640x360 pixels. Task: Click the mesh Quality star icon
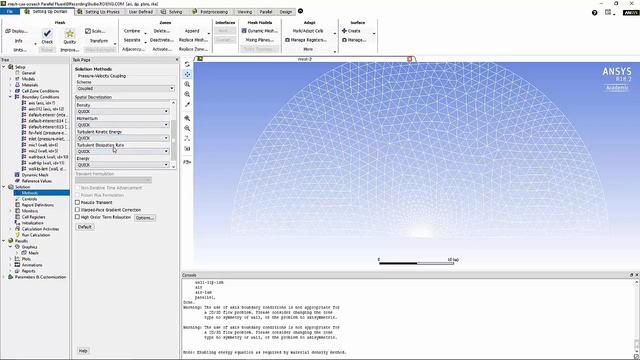tap(70, 33)
